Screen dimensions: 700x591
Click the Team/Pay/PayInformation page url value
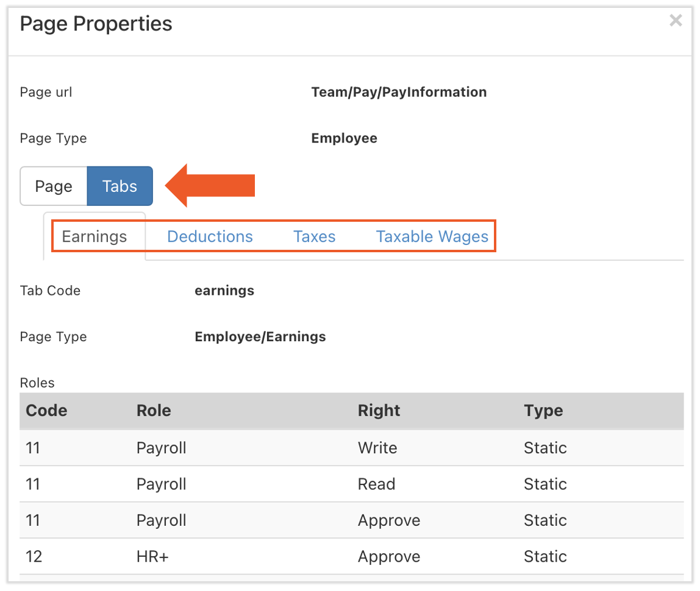click(399, 92)
